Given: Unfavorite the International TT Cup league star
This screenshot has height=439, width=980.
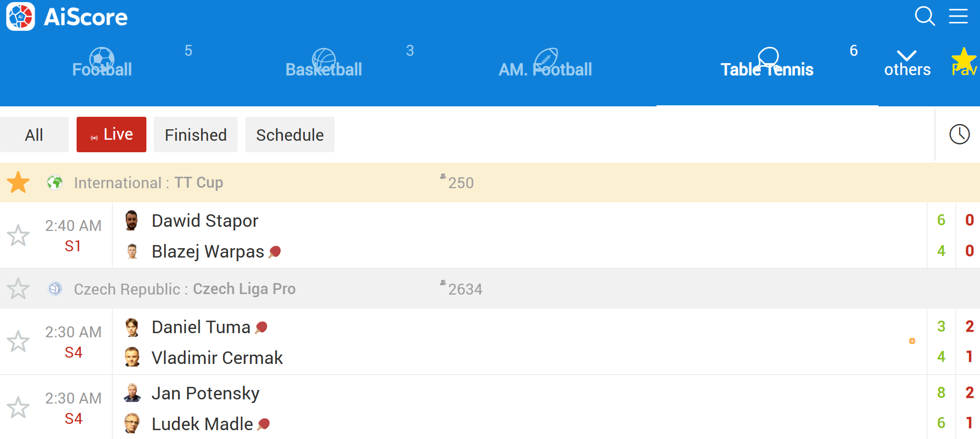Looking at the screenshot, I should click(x=18, y=182).
